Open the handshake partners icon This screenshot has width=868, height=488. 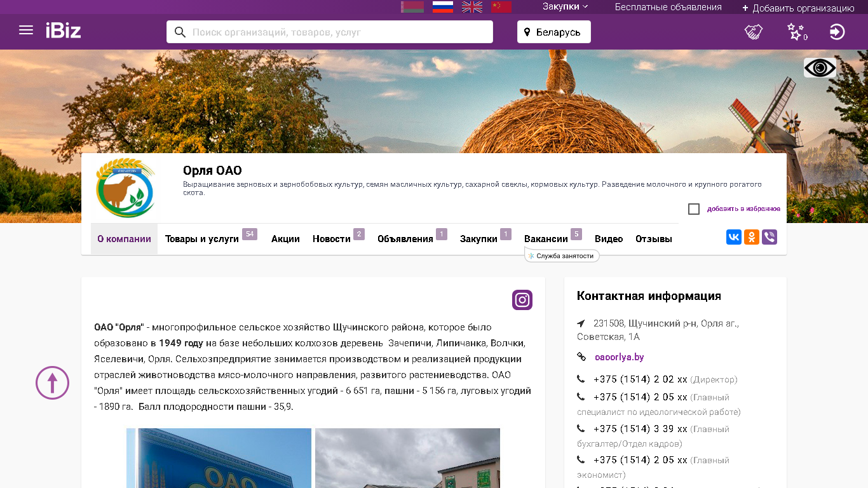(x=754, y=32)
